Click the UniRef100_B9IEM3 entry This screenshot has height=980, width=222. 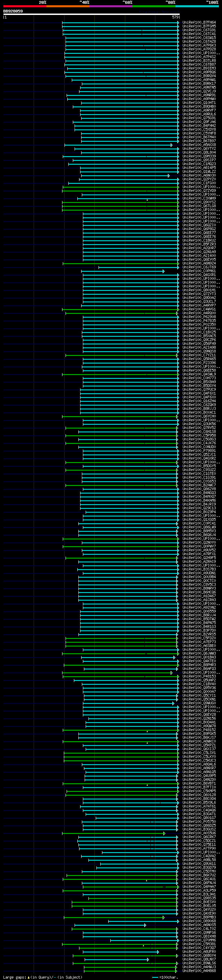[199, 68]
